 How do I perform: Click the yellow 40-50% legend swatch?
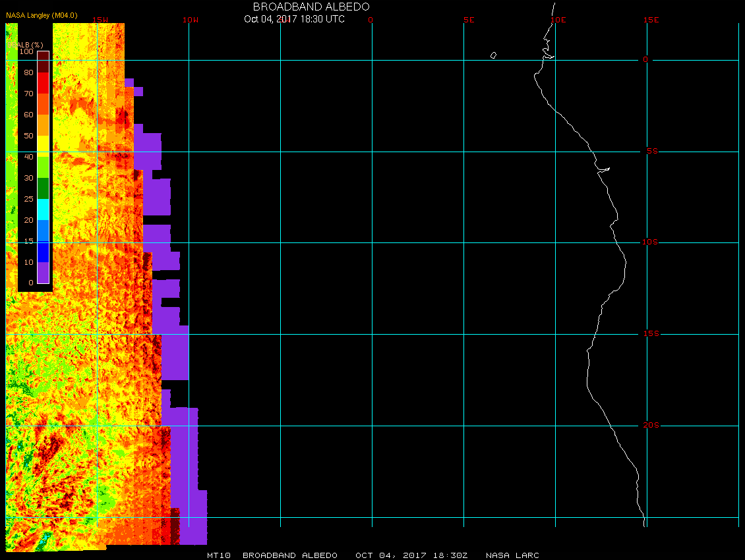click(x=43, y=146)
